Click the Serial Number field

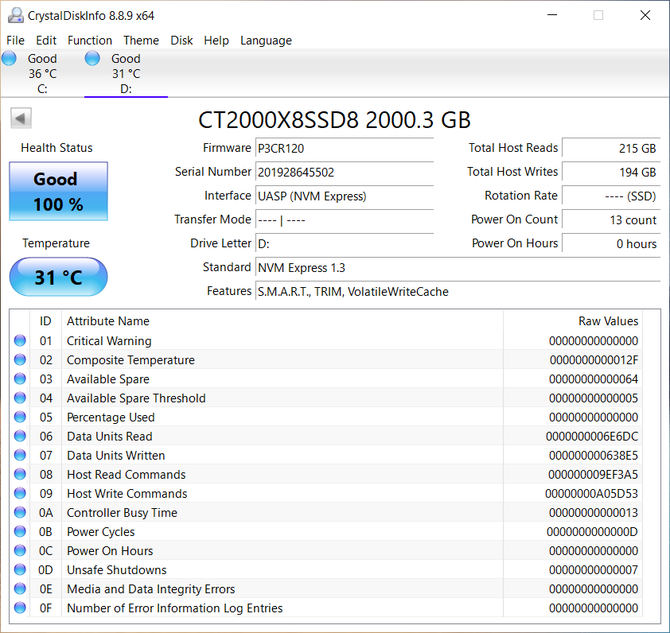pyautogui.click(x=344, y=172)
